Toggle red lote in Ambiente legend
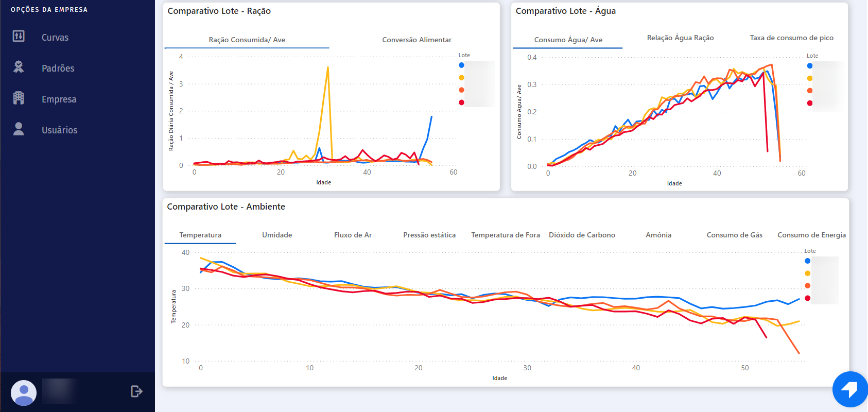Image resolution: width=868 pixels, height=412 pixels. click(x=807, y=298)
